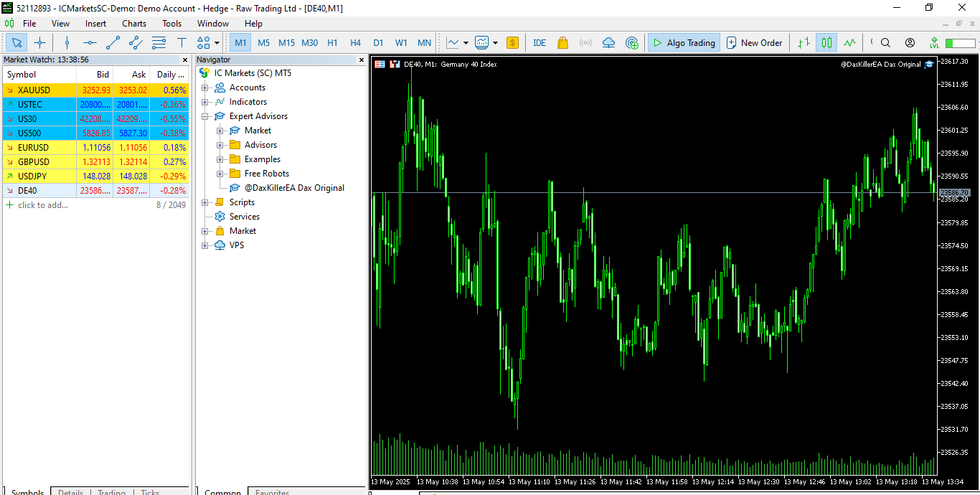Switch chart to bar chart display
The width and height of the screenshot is (980, 495).
point(804,43)
